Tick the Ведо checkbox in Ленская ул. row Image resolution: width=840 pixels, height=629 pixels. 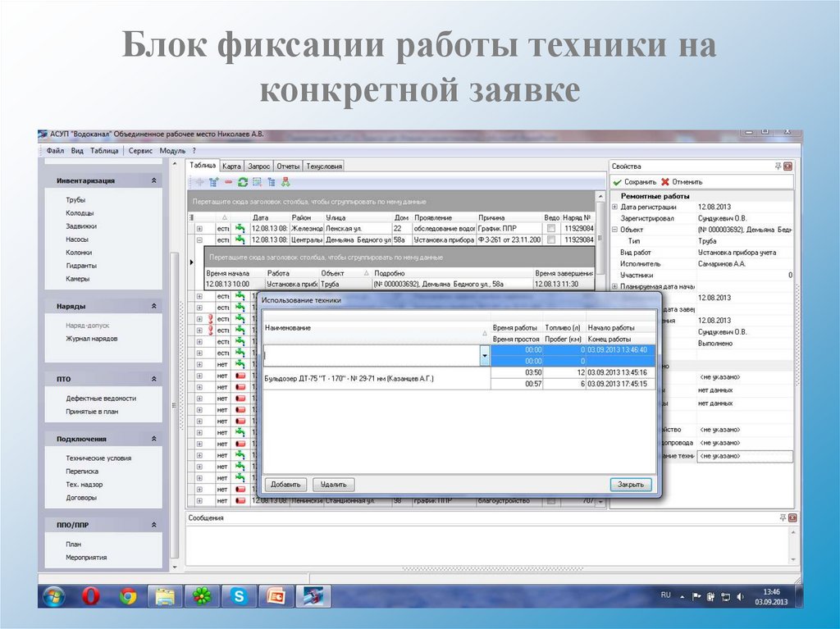pyautogui.click(x=550, y=229)
